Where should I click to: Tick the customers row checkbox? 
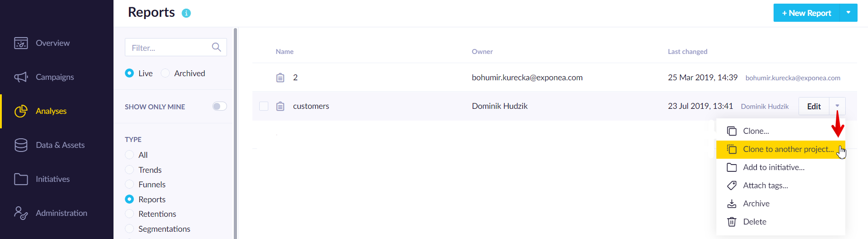click(x=264, y=106)
